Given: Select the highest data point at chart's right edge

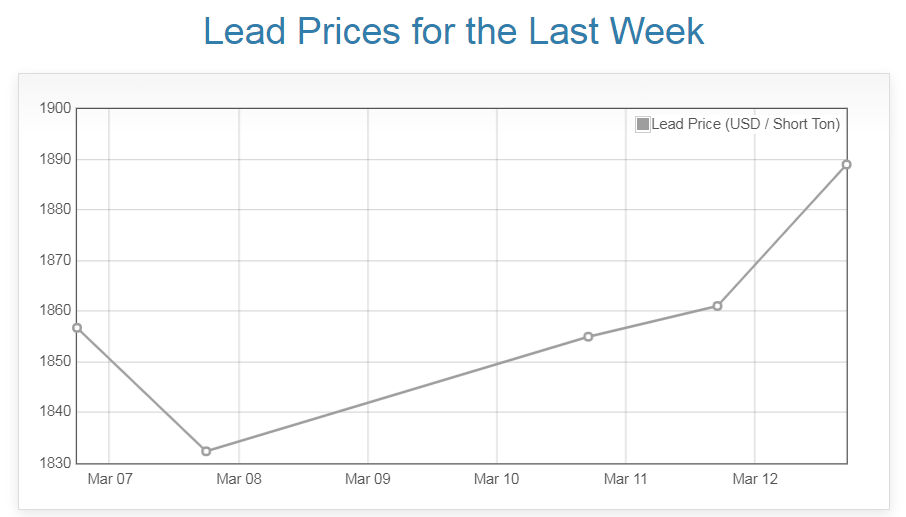Looking at the screenshot, I should pyautogui.click(x=846, y=164).
